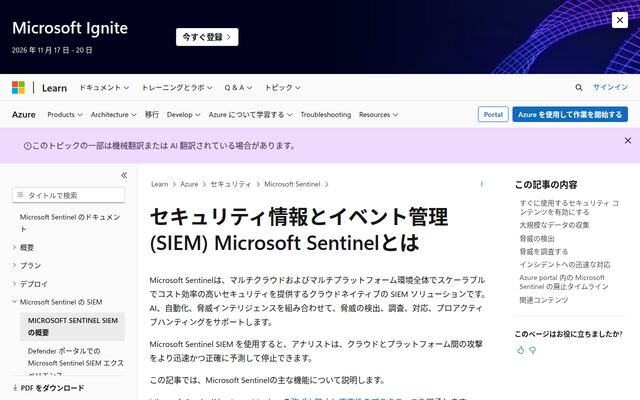Click the Learn breadcrumb link

tap(159, 184)
